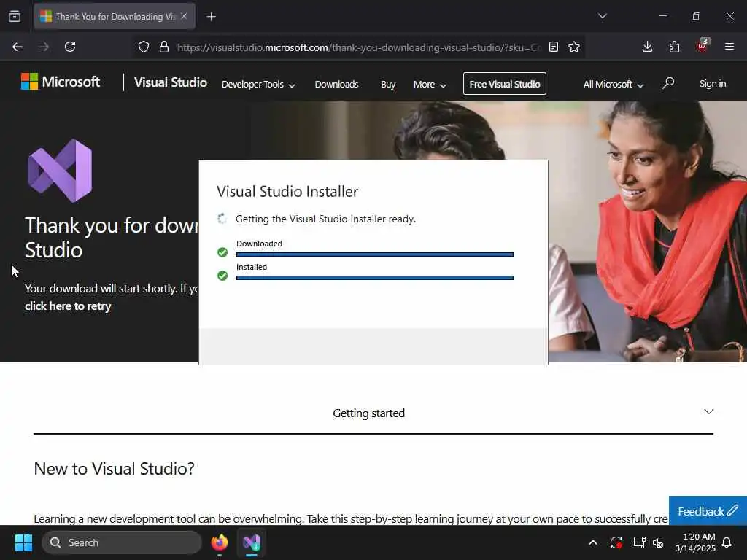Close the Thank You for Downloading tab
The width and height of the screenshot is (747, 560).
[x=184, y=16]
